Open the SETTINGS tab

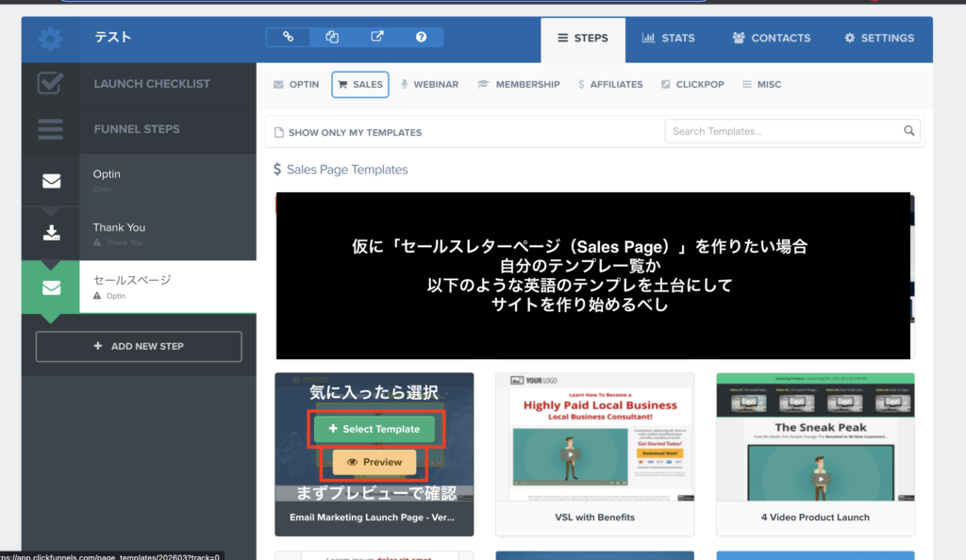(879, 38)
